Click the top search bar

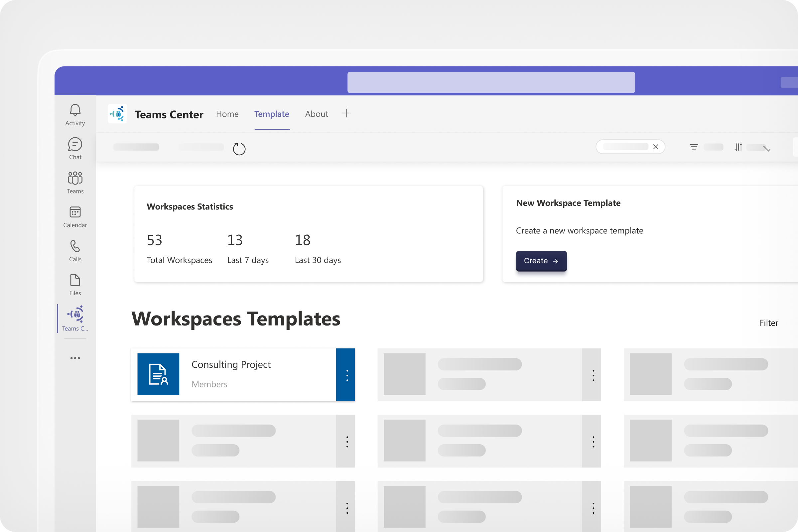(491, 82)
